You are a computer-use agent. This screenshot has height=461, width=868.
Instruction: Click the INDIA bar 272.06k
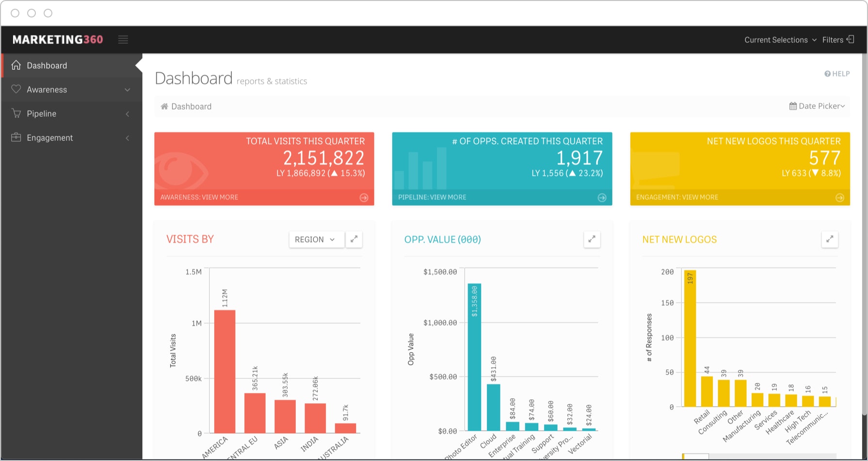pyautogui.click(x=315, y=418)
